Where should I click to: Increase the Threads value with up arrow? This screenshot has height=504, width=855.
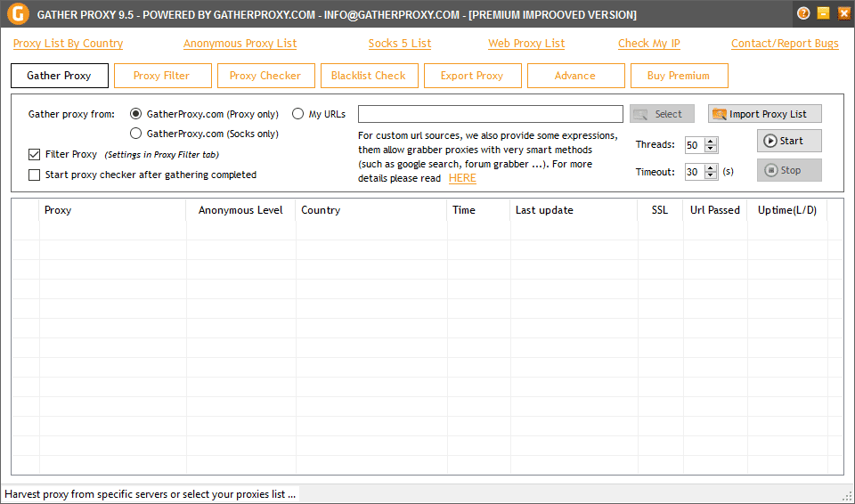(711, 141)
